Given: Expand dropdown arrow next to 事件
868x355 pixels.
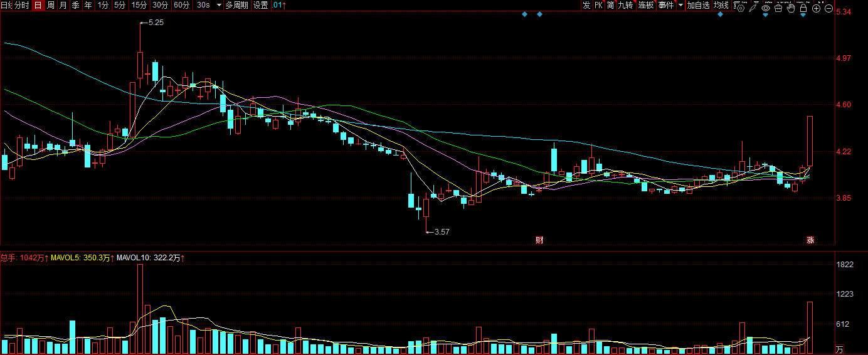Looking at the screenshot, I should [x=680, y=5].
